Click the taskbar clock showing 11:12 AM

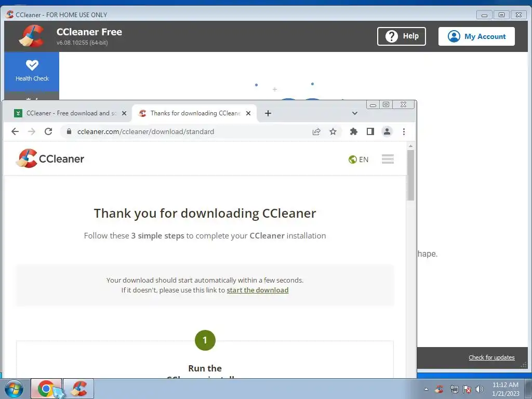click(x=505, y=389)
